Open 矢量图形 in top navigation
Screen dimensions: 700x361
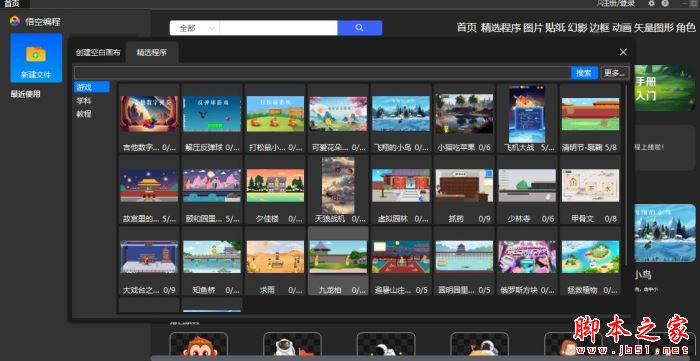pos(654,28)
